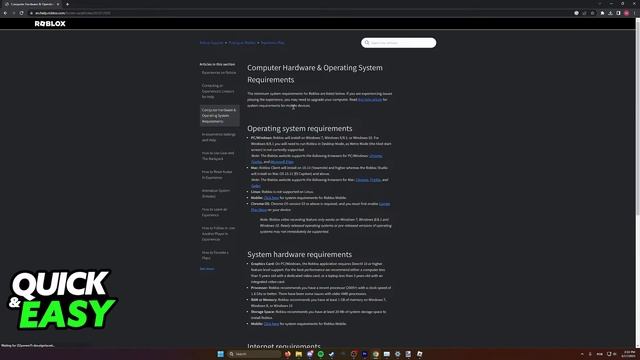Open the browser side panel icon
This screenshot has height=360, width=640.
pos(618,13)
